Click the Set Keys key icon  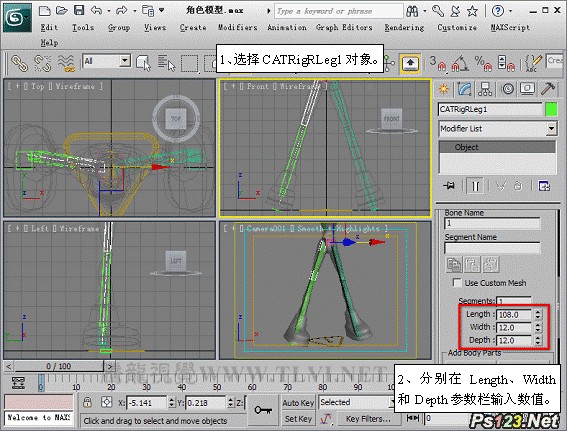(x=263, y=410)
